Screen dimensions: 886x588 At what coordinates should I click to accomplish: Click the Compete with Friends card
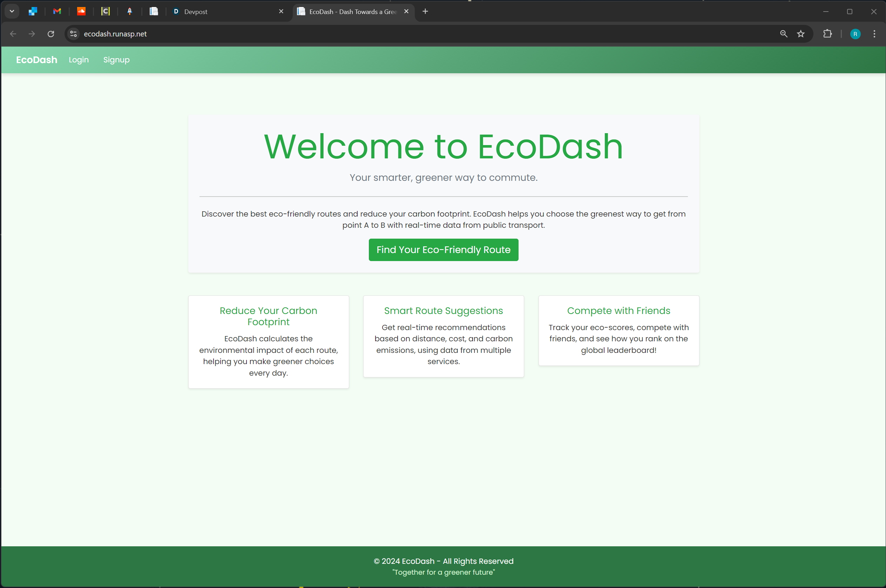pyautogui.click(x=618, y=330)
